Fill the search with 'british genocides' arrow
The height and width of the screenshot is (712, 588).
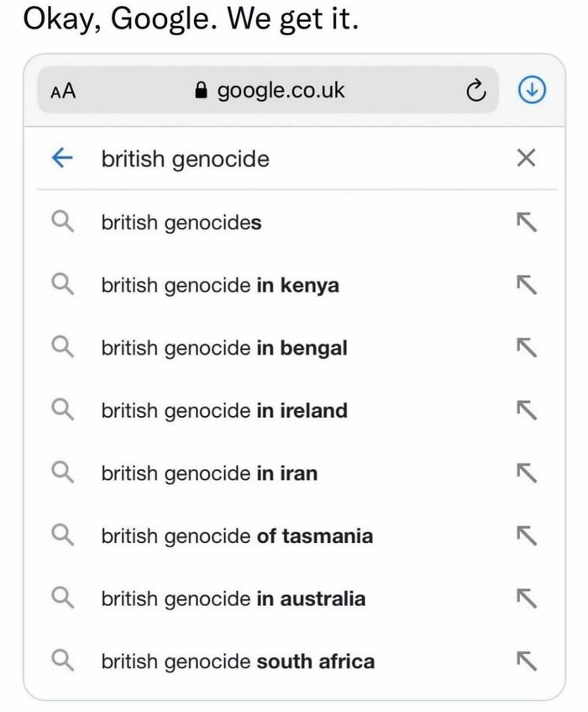click(526, 223)
